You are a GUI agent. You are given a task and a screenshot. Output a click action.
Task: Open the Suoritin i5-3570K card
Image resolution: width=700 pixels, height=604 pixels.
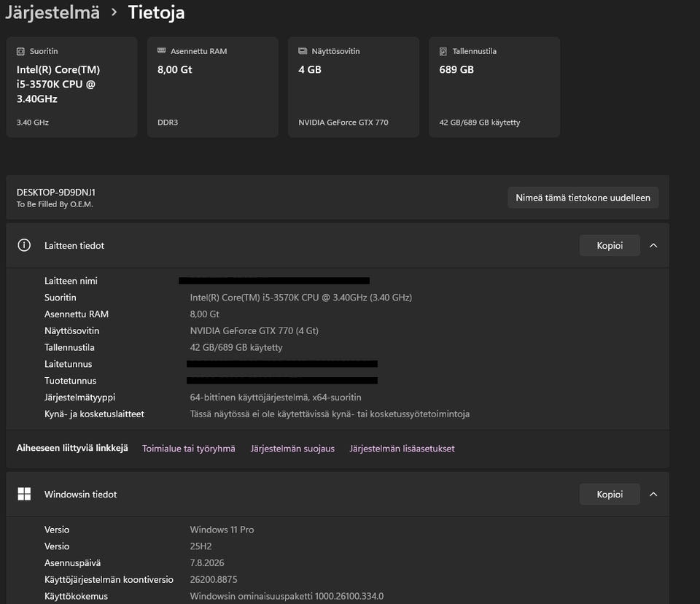pos(71,87)
